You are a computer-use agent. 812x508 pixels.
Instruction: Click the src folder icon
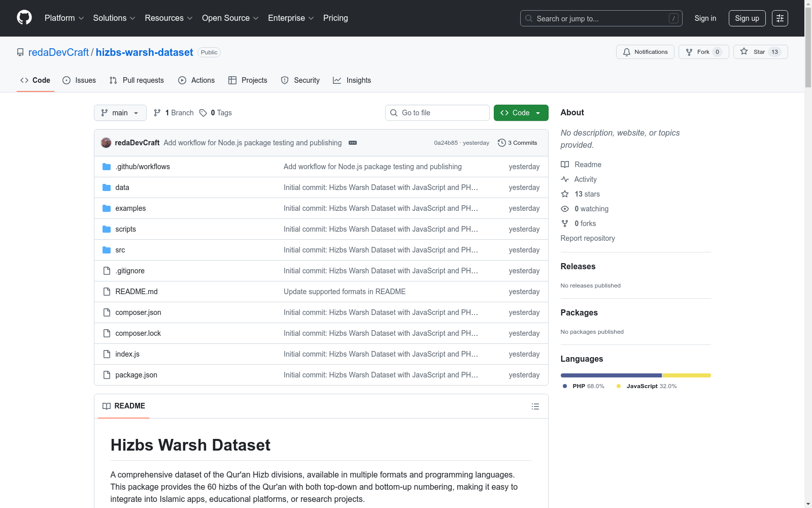coord(107,250)
